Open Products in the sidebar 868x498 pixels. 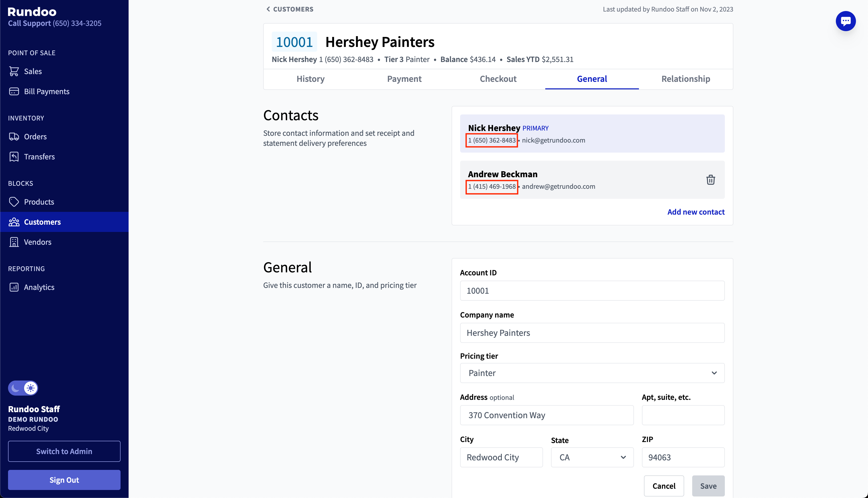click(64, 202)
